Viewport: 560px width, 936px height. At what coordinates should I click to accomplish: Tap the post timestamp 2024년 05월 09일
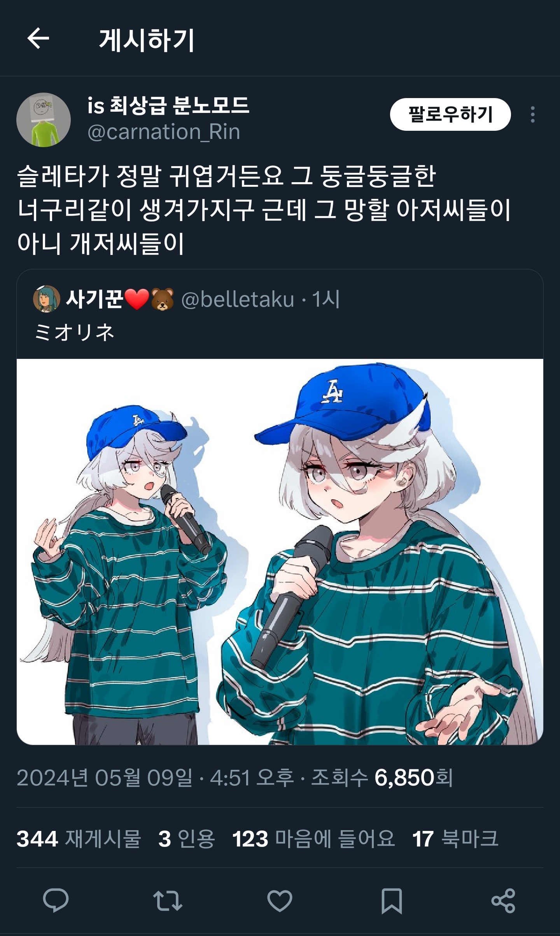point(104,778)
